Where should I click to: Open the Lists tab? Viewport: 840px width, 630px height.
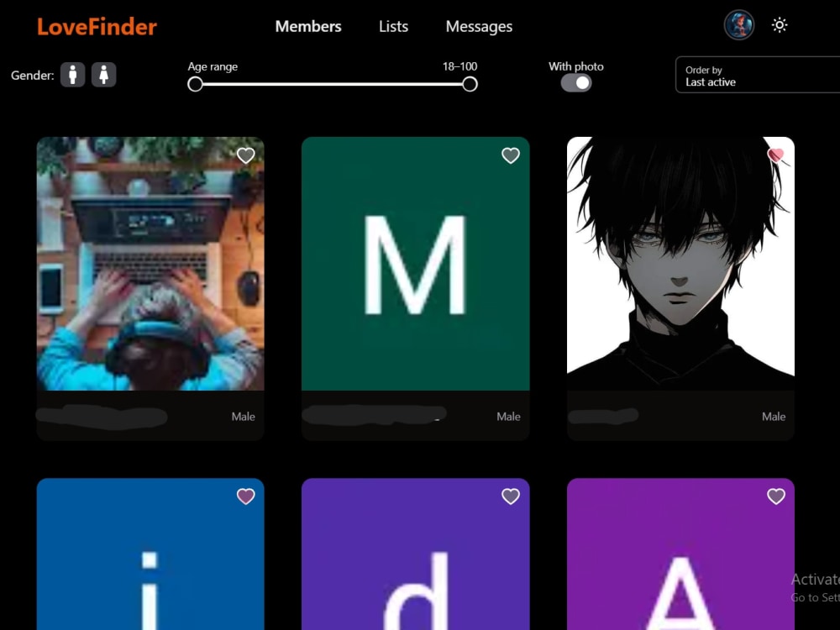393,26
